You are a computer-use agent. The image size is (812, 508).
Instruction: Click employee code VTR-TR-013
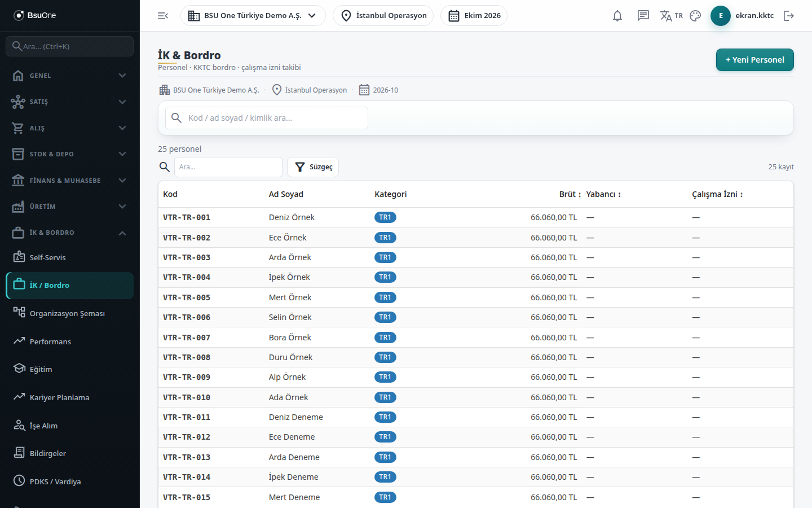(187, 457)
